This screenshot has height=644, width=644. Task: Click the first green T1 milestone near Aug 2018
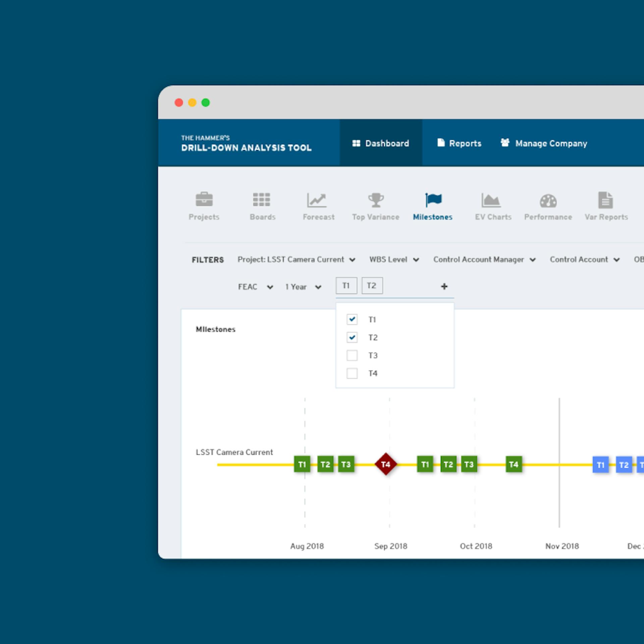tap(302, 464)
